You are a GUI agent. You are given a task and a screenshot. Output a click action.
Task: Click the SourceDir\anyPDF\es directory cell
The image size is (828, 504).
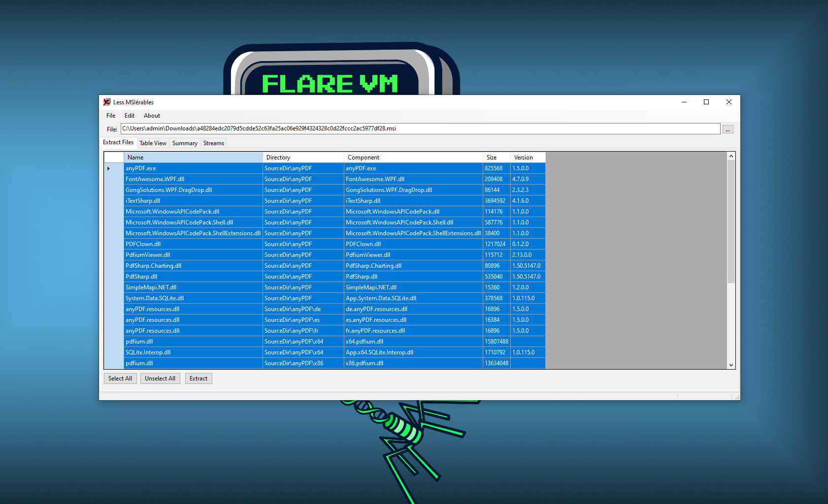click(x=303, y=320)
